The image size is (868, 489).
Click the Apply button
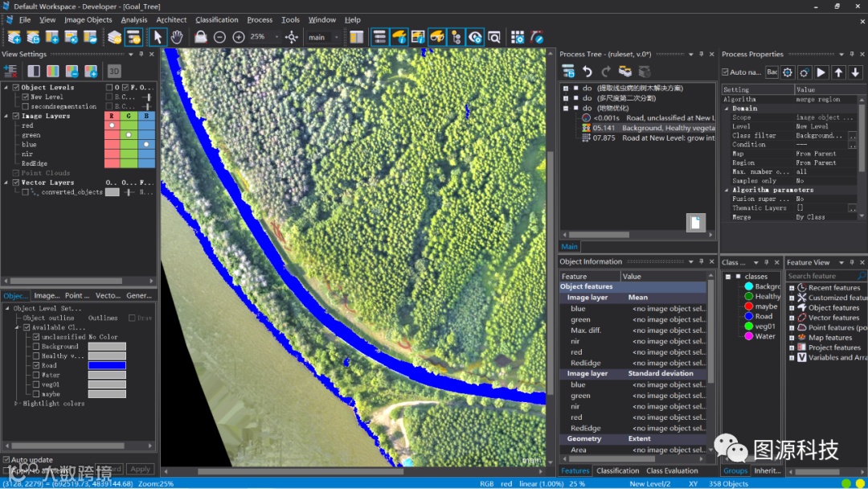tap(141, 469)
